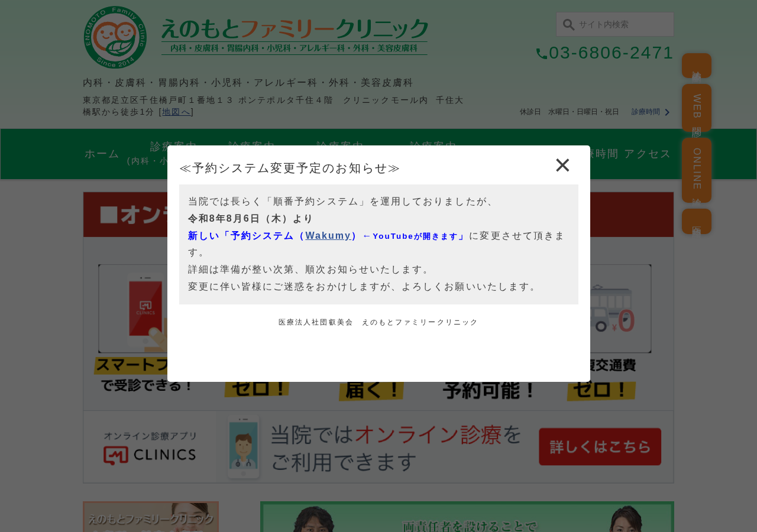Select the 休診日 水曜日・日曜日・祝日 text
The height and width of the screenshot is (532, 757).
click(x=570, y=112)
